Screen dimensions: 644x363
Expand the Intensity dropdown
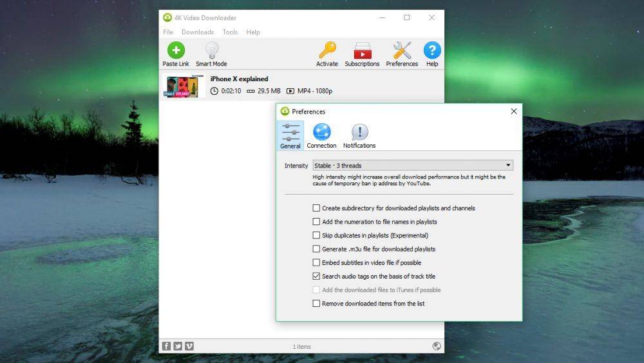(413, 165)
